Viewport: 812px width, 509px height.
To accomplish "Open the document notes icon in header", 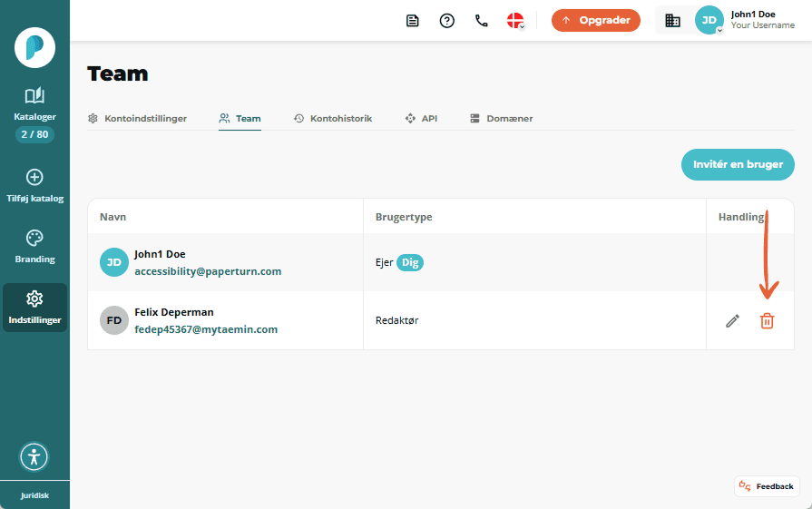I will [x=412, y=21].
